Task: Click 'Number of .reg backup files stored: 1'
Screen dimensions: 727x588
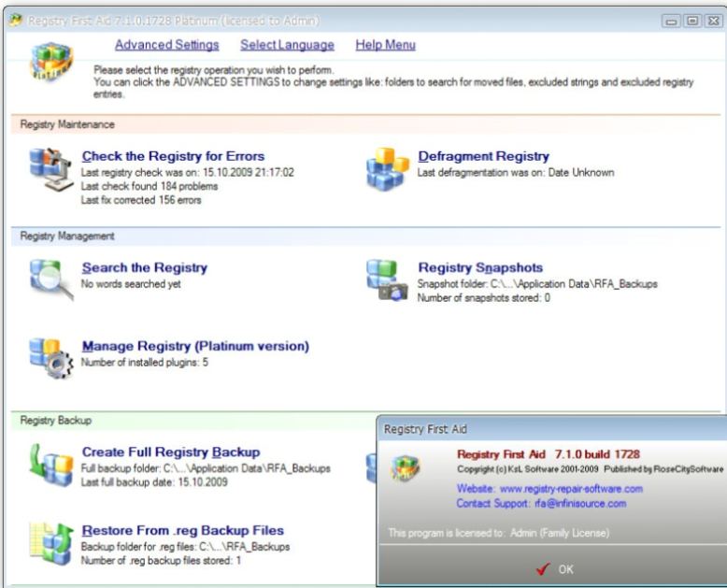Action: pos(161,561)
